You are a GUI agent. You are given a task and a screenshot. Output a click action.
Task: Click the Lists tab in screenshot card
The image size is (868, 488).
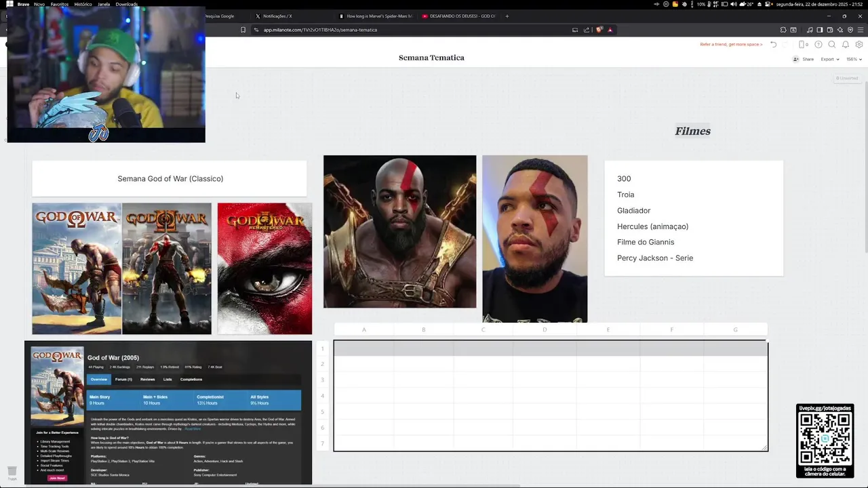tap(167, 380)
